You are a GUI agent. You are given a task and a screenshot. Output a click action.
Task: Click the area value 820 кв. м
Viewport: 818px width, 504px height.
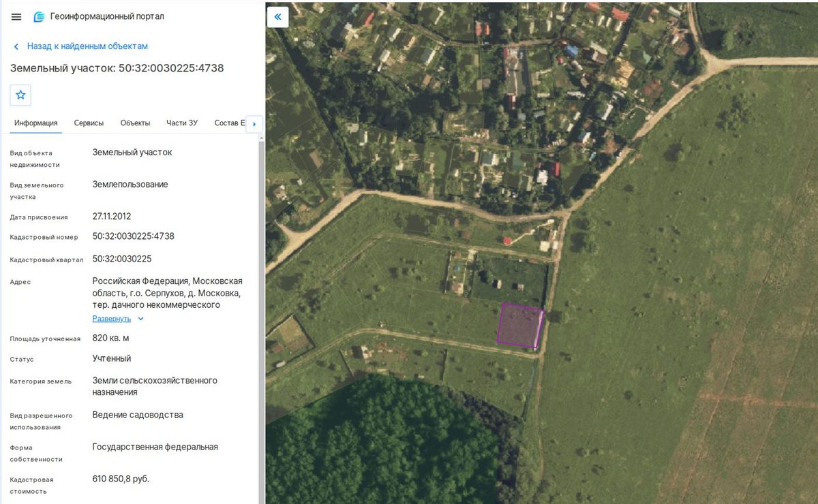[110, 338]
